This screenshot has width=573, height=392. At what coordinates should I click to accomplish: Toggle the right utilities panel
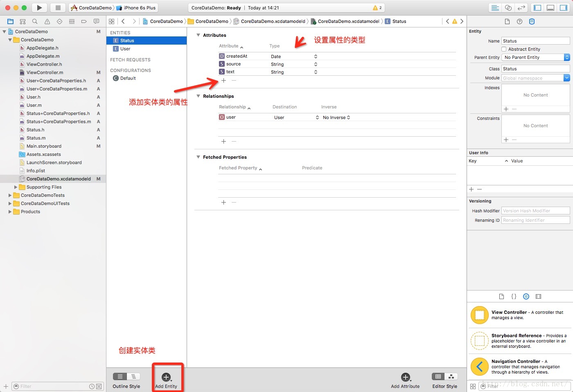click(x=563, y=8)
